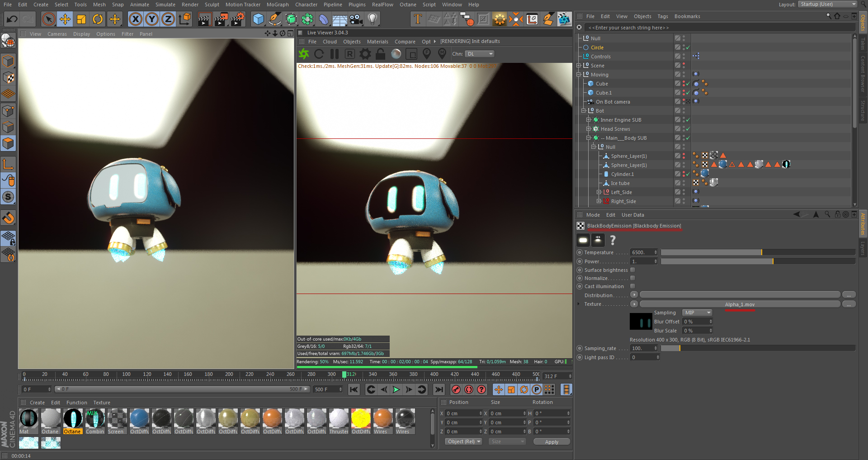This screenshot has width=868, height=460.
Task: Click the Power slider bar
Action: coord(758,261)
